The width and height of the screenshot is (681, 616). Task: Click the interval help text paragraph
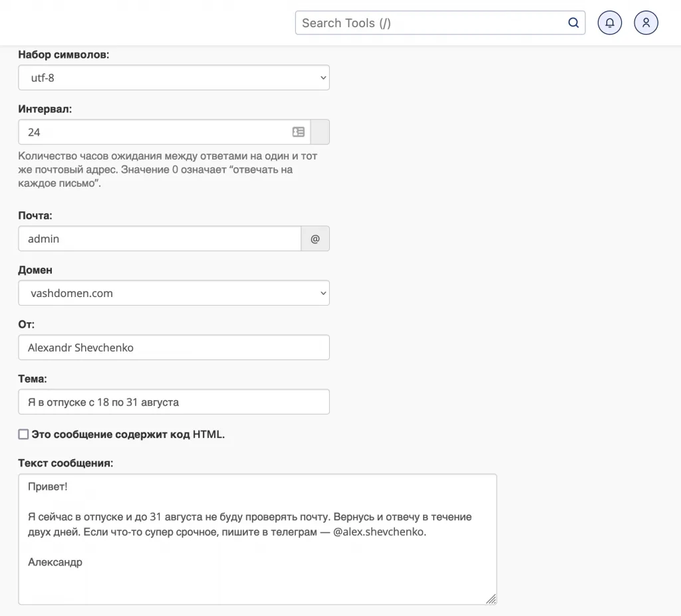coord(168,169)
